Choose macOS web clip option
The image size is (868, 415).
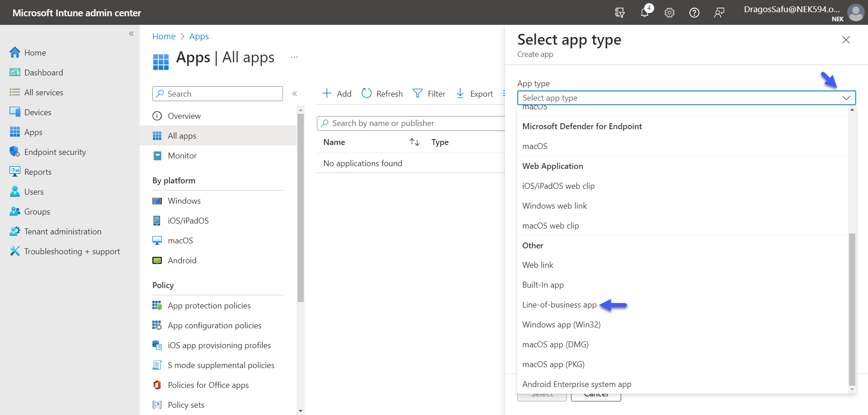point(683,226)
